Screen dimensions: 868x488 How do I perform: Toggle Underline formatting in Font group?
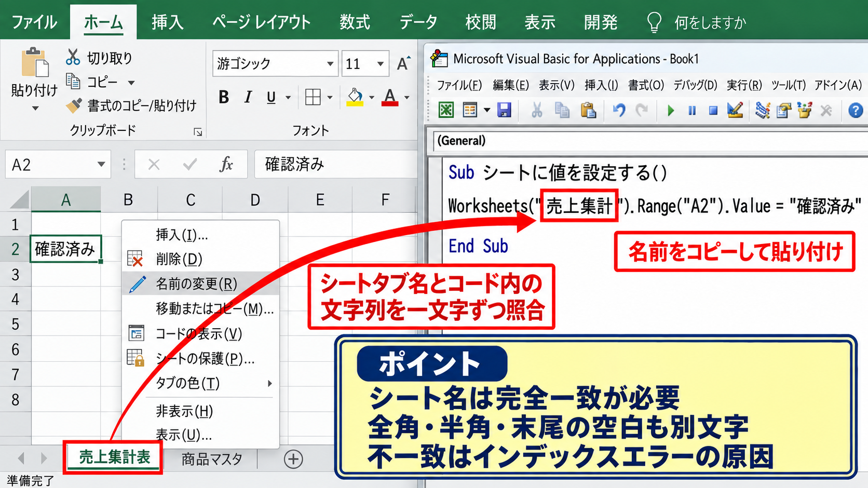click(271, 97)
